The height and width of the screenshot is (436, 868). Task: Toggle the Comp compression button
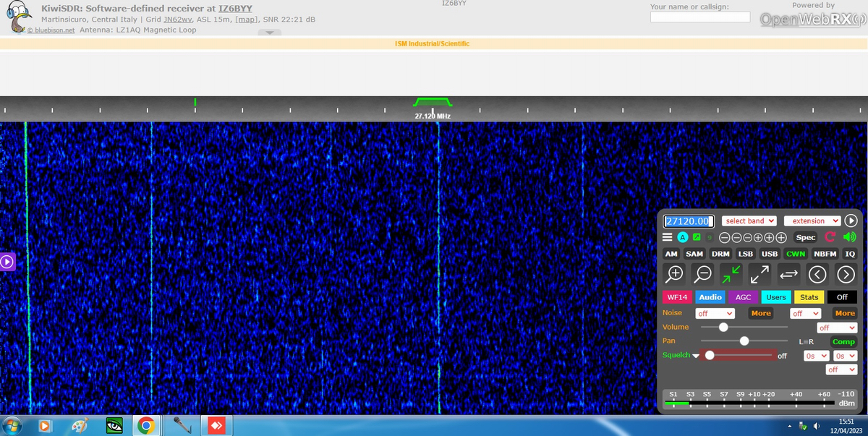[843, 341]
